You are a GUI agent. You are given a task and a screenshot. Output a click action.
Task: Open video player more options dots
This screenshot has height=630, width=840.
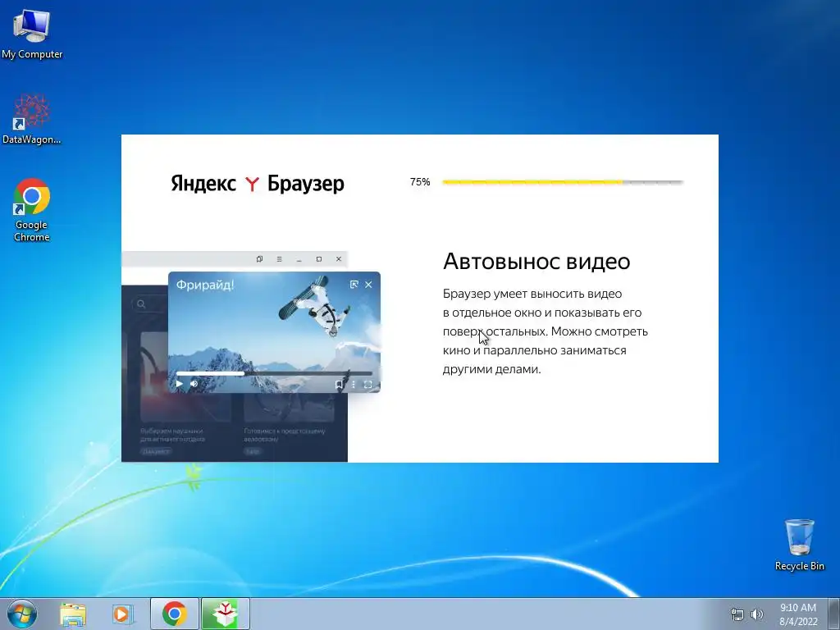[353, 384]
